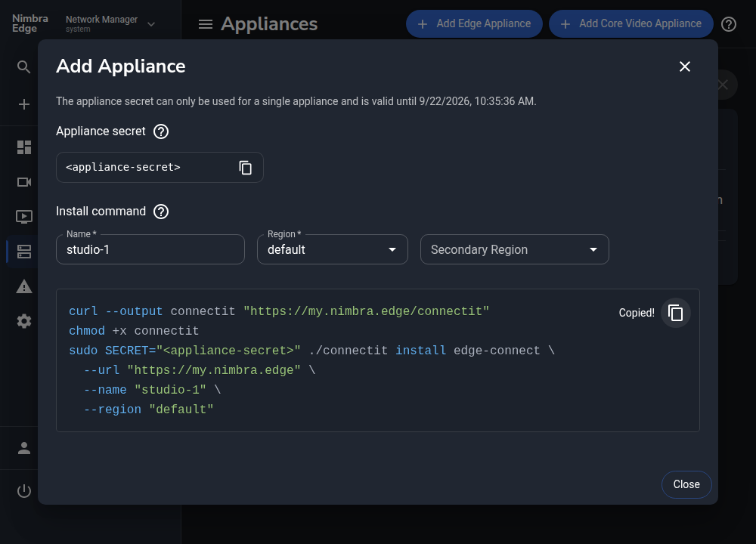Open the alarms warning triangle icon
Screen dimensions: 756x544
pos(23,286)
